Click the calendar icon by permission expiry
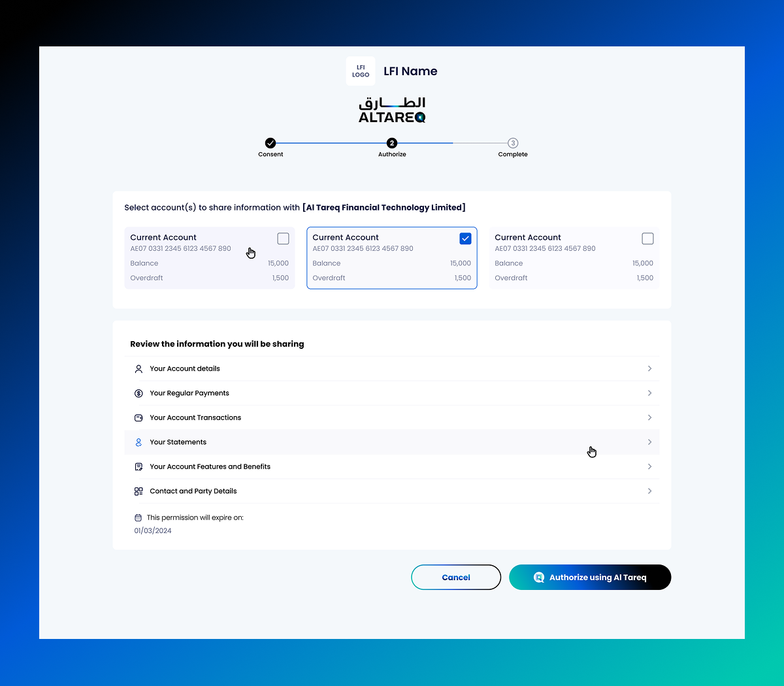The width and height of the screenshot is (784, 686). (138, 518)
